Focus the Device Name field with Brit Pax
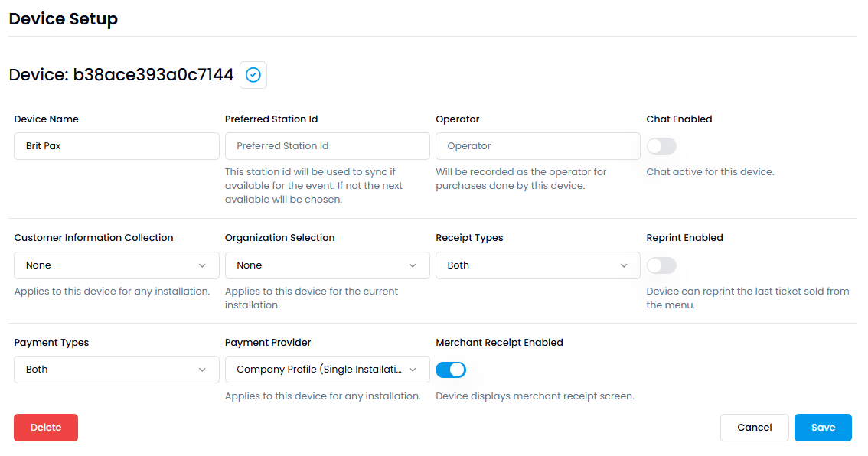This screenshot has width=868, height=456. pyautogui.click(x=116, y=146)
